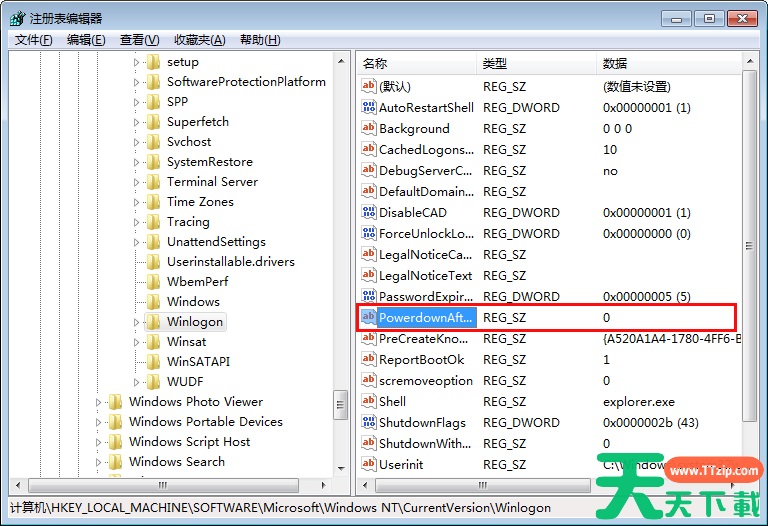Expand the Winsat key
The height and width of the screenshot is (526, 768).
[136, 342]
